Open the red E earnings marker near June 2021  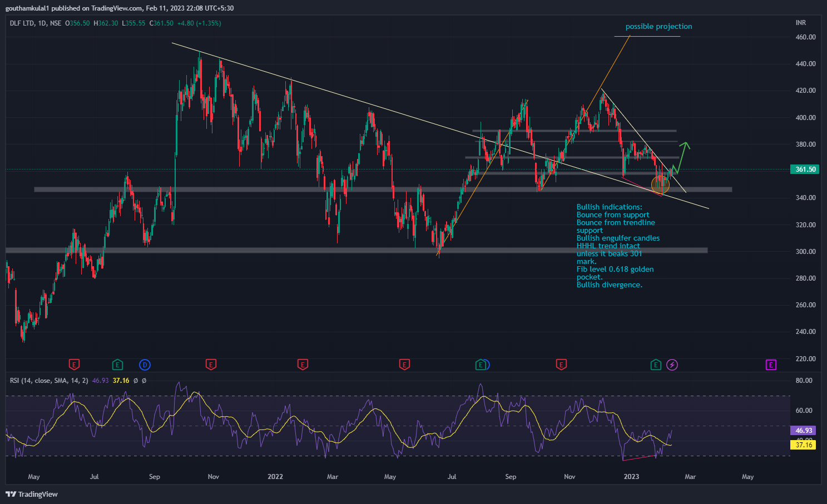tap(74, 365)
